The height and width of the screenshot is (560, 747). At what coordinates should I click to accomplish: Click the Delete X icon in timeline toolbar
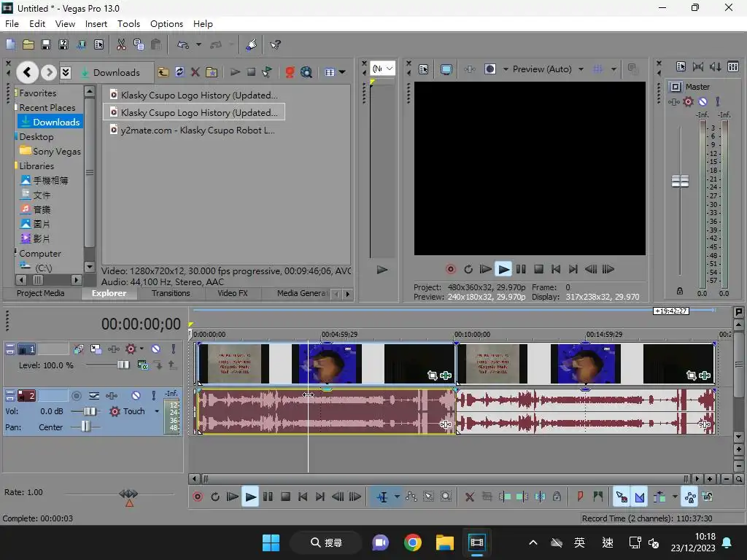coord(469,497)
